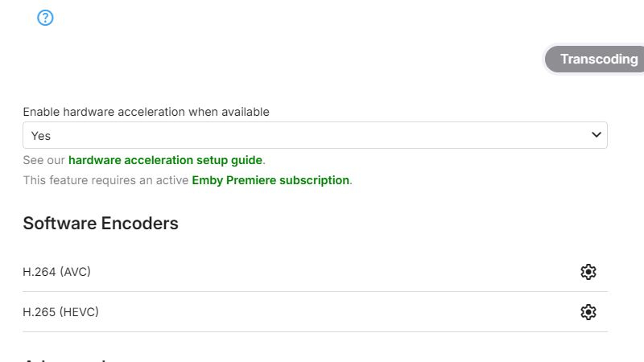Open H.264 (AVC) encoder settings gear
The width and height of the screenshot is (644, 362).
tap(588, 272)
